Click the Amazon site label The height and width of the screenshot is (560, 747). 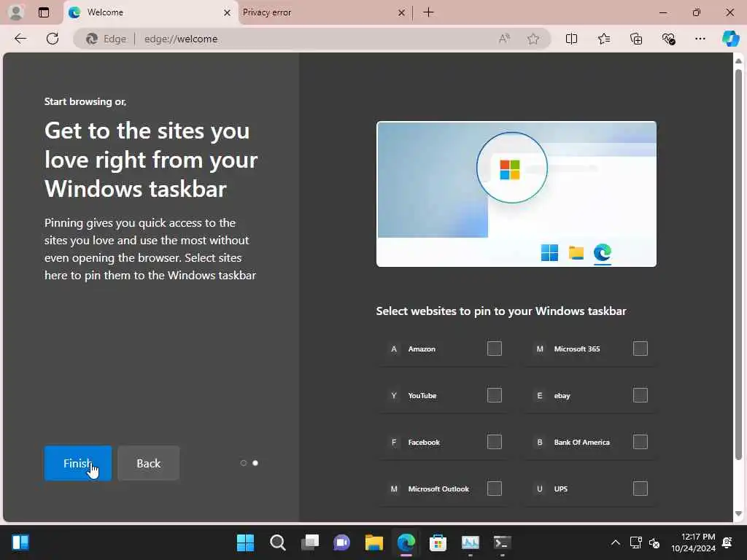pos(422,349)
